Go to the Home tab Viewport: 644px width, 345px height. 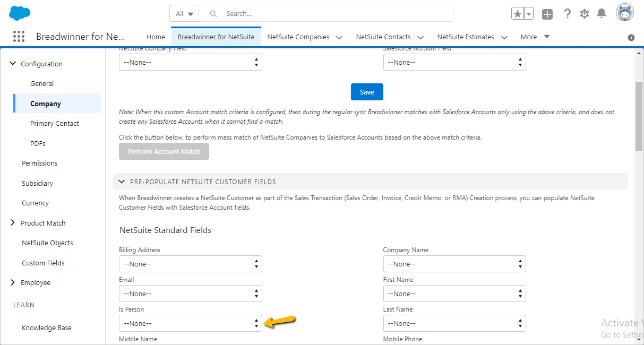point(156,37)
